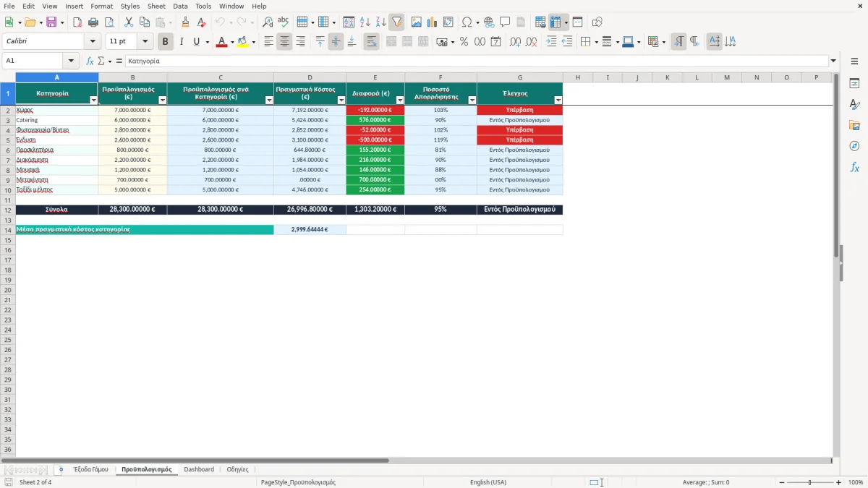Insert a comment from the toolbar
868x488 pixels.
(x=505, y=22)
